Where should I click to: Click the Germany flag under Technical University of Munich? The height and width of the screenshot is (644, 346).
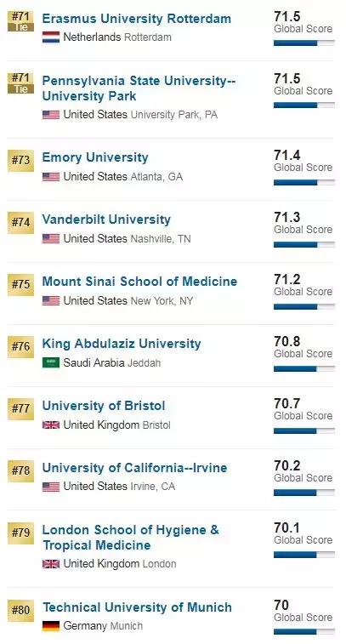pyautogui.click(x=51, y=626)
